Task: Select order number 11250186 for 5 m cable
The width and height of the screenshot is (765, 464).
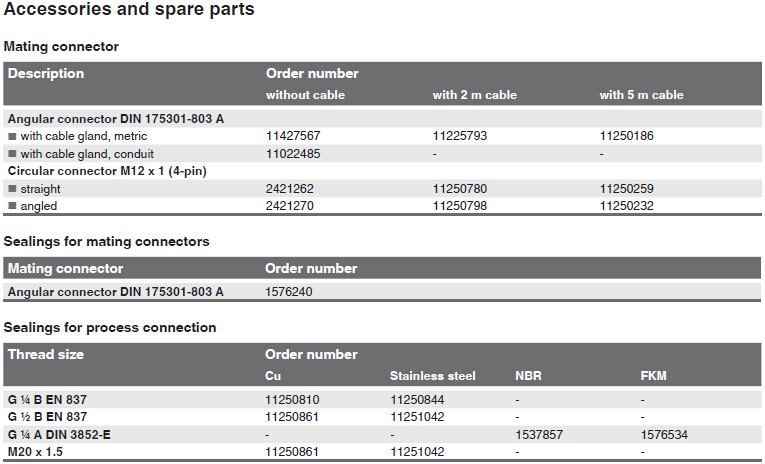Action: (x=626, y=136)
